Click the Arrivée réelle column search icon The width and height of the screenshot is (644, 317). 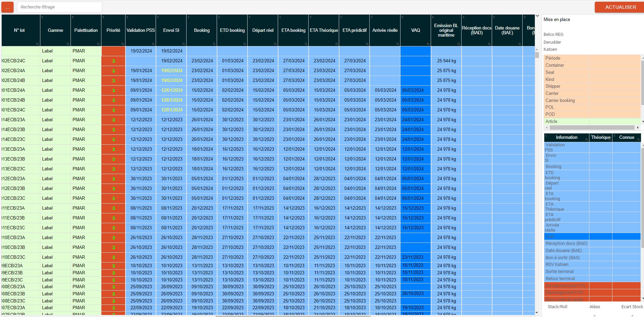[x=397, y=44]
